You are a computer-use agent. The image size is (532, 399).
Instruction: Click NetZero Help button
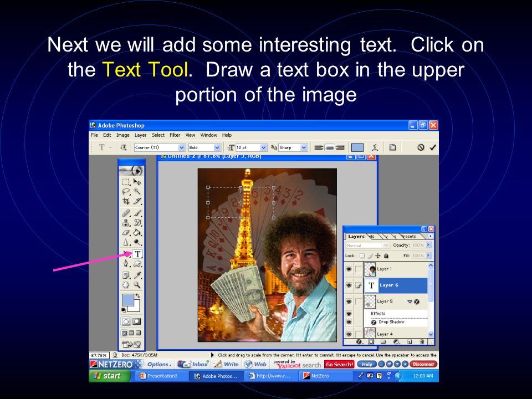pos(366,365)
